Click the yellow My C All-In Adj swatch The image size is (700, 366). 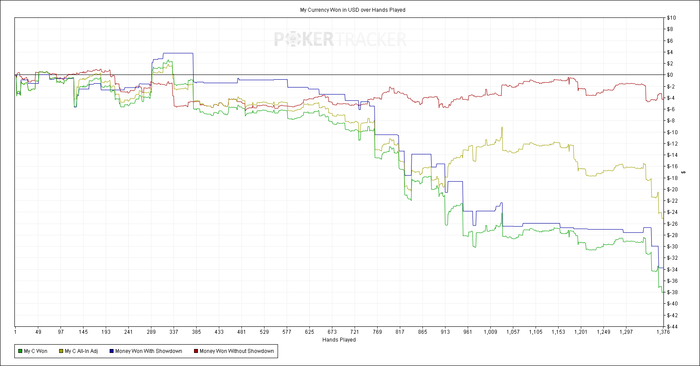[61, 351]
